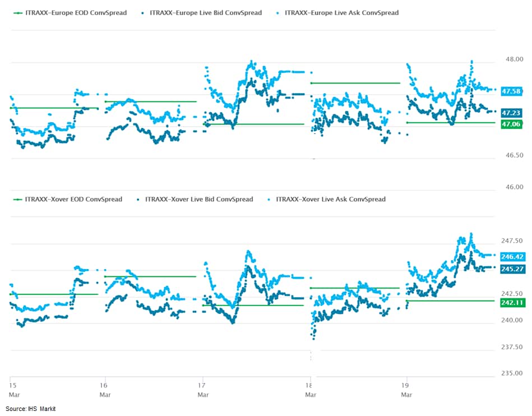Screen dimensions: 532x416
Task: Select the 245.27 Xover bid value badge
Action: point(512,269)
